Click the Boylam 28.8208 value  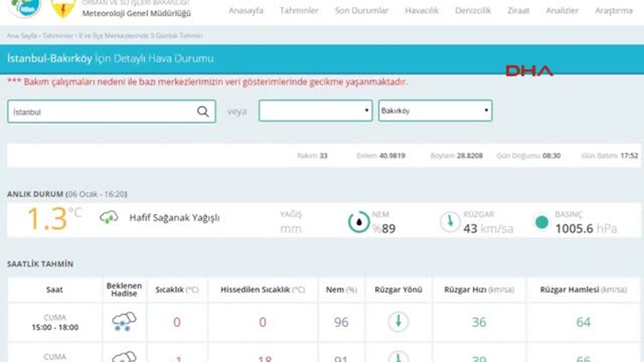[x=456, y=156]
